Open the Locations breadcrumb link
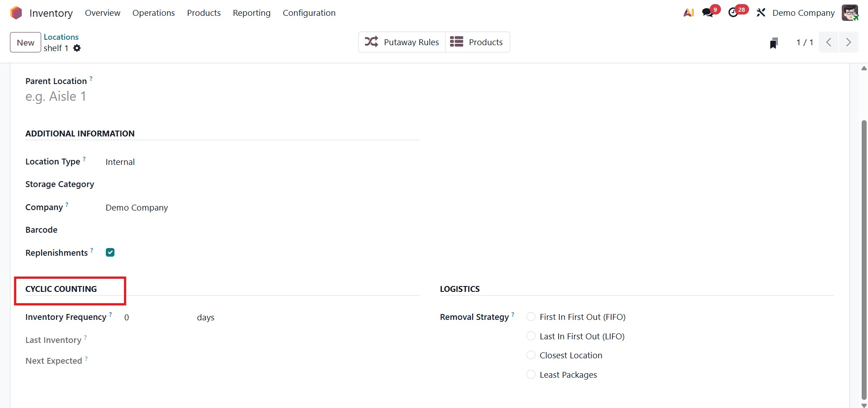This screenshot has height=408, width=868. point(61,37)
